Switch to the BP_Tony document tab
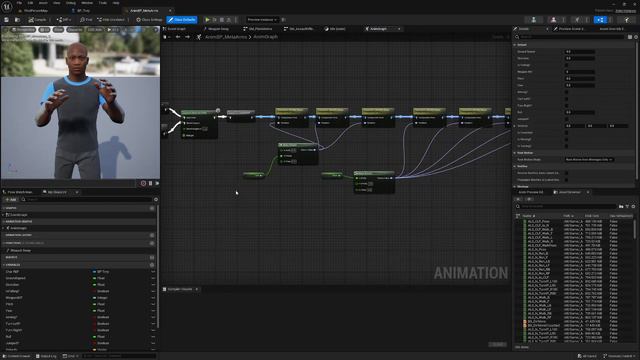 point(83,11)
